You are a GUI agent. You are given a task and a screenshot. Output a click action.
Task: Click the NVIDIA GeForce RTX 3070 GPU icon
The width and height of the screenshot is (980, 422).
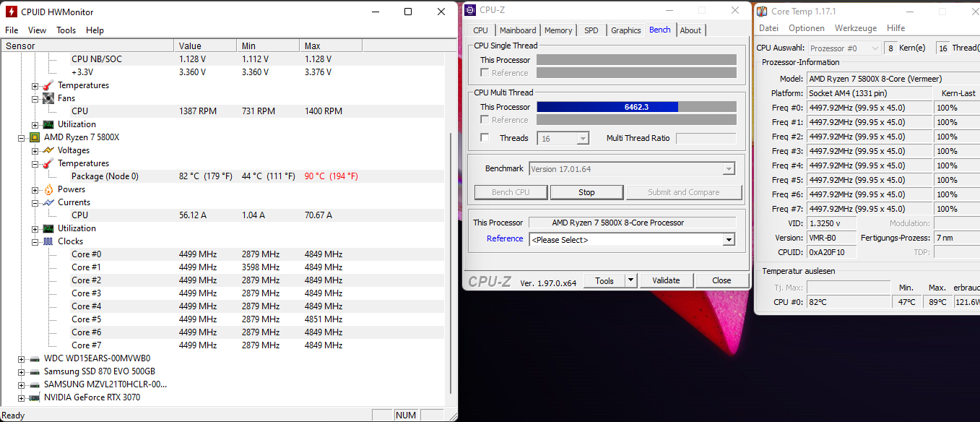pos(34,397)
